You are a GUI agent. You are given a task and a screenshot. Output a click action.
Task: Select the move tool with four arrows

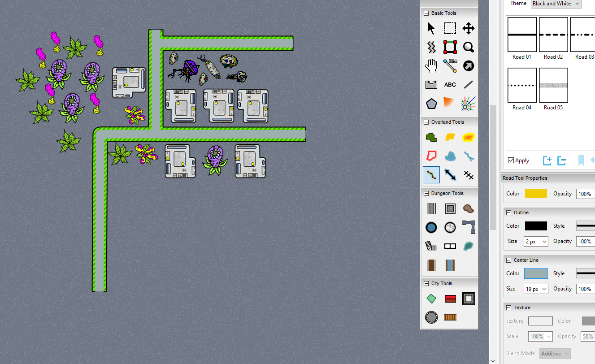(469, 29)
